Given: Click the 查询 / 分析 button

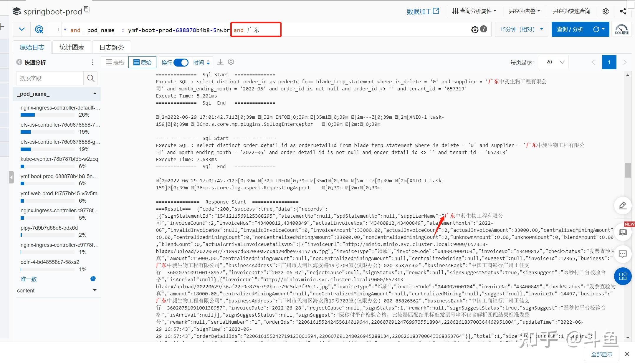Looking at the screenshot, I should tap(570, 29).
